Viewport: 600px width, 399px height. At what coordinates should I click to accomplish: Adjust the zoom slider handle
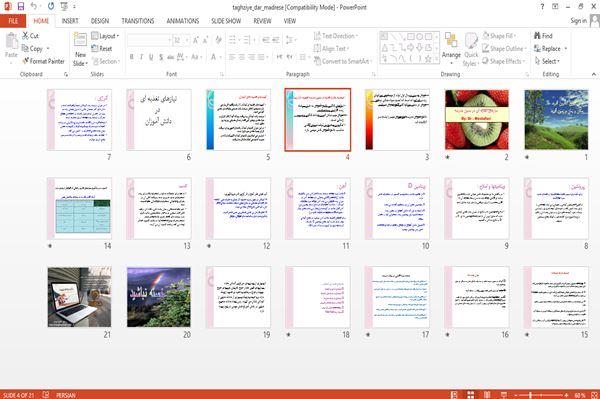click(x=530, y=395)
